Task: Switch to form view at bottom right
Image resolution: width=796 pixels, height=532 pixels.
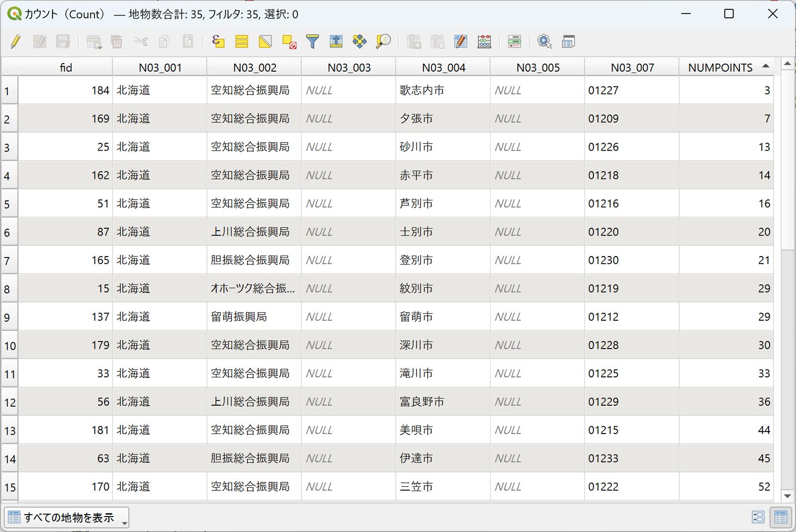Action: point(758,518)
